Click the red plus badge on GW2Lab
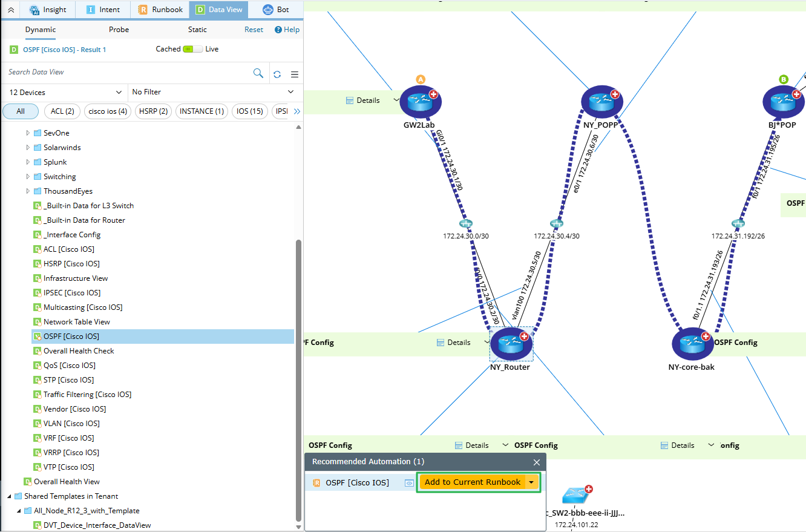This screenshot has width=806, height=532. (433, 94)
